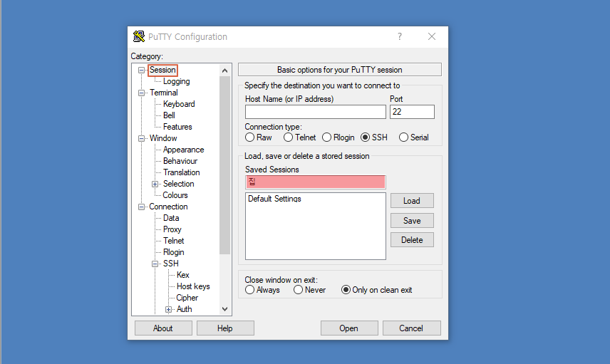This screenshot has width=610, height=364.
Task: Open the Connection category
Action: click(x=168, y=207)
